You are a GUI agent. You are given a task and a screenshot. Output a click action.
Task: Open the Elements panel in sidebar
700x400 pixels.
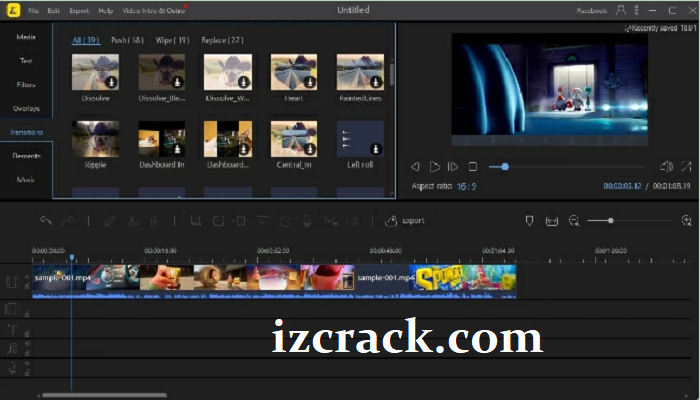[x=26, y=156]
